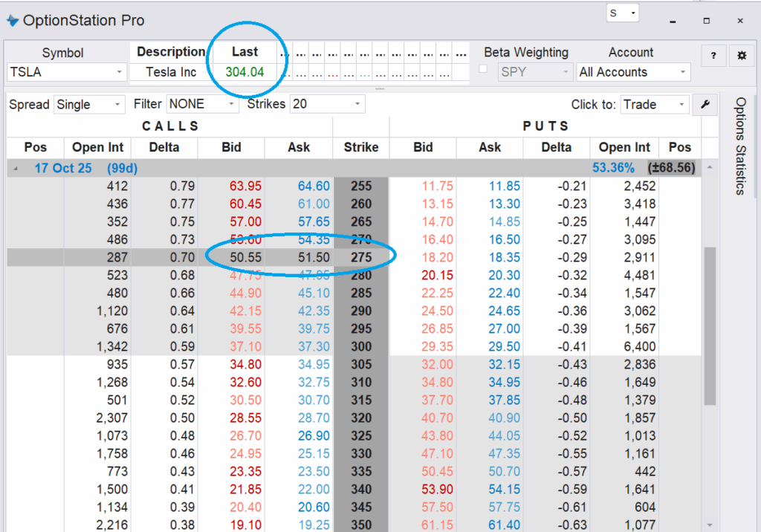Click call ask 51.50 at strike 275

pyautogui.click(x=314, y=257)
